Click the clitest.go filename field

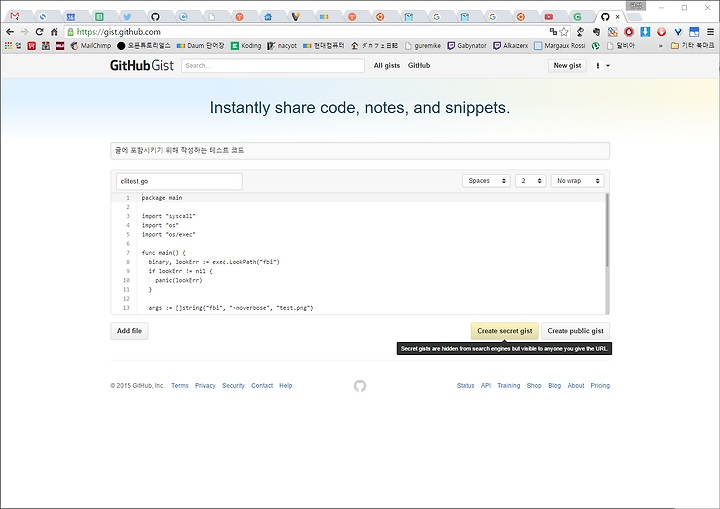point(179,181)
